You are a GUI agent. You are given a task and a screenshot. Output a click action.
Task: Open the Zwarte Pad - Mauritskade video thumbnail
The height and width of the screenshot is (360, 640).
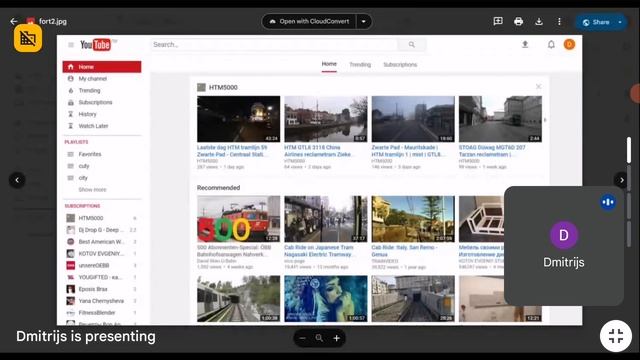(x=413, y=119)
